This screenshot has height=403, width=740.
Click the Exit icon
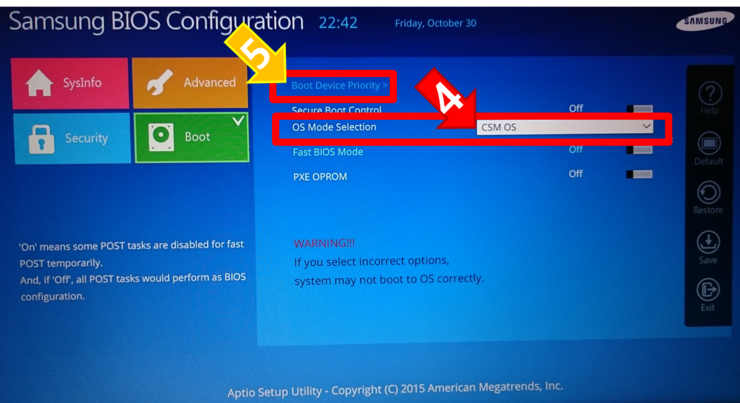coord(708,290)
